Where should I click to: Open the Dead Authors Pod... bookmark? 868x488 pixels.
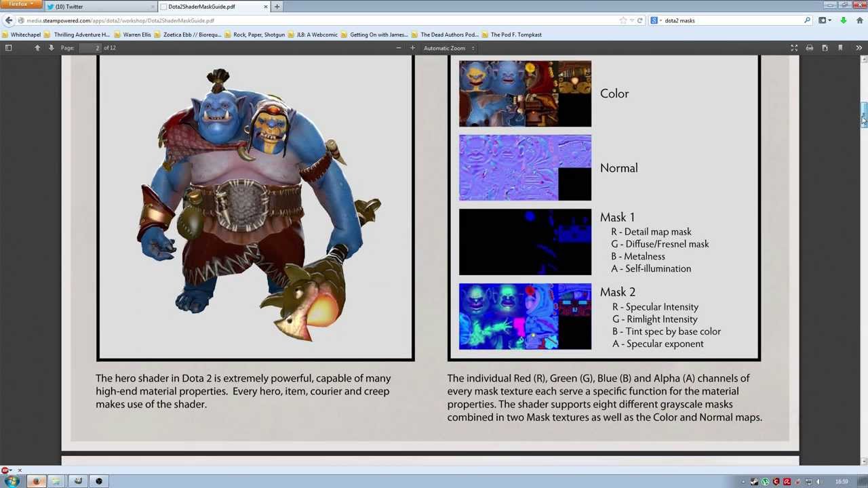445,35
